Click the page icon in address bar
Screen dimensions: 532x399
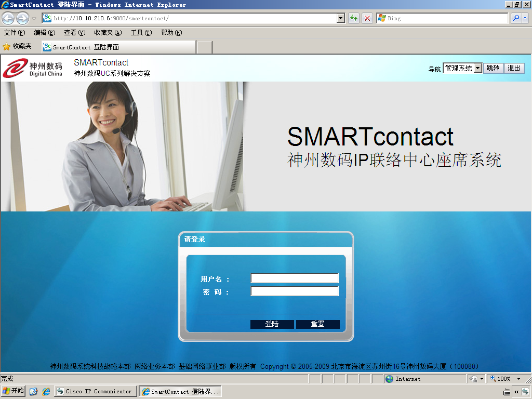pos(47,18)
